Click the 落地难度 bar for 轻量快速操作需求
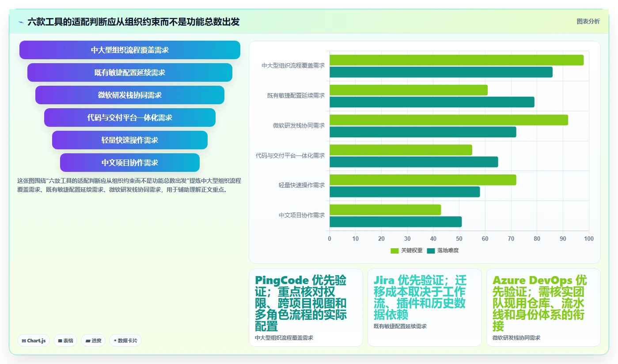The height and width of the screenshot is (364, 618). pyautogui.click(x=405, y=192)
